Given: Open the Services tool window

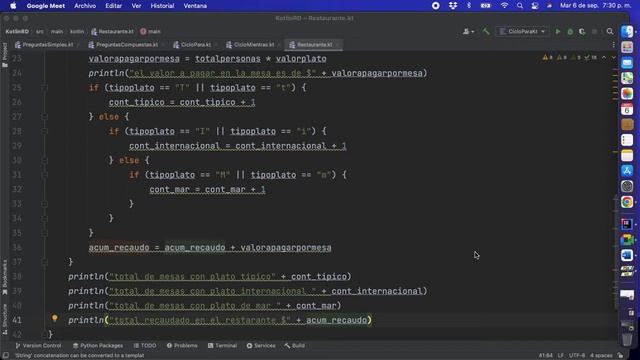Looking at the screenshot, I should tap(261, 346).
